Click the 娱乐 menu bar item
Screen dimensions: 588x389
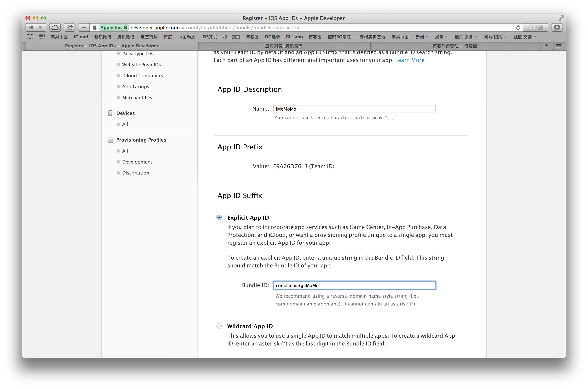click(x=440, y=36)
